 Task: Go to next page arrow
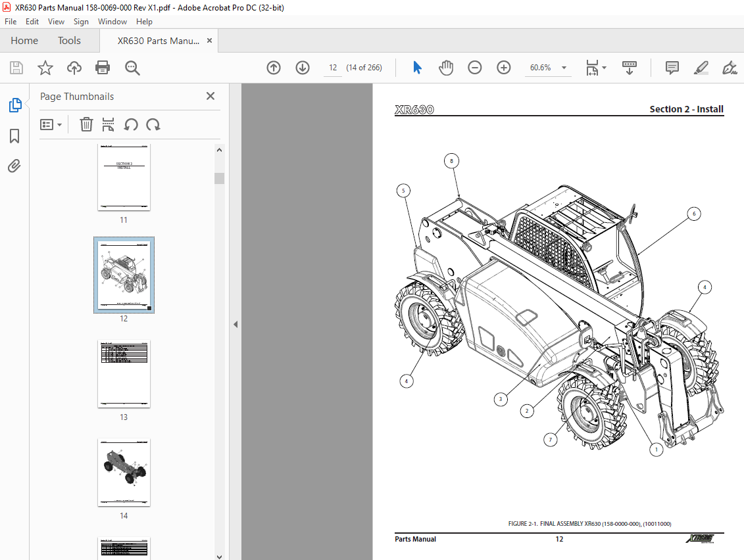302,68
